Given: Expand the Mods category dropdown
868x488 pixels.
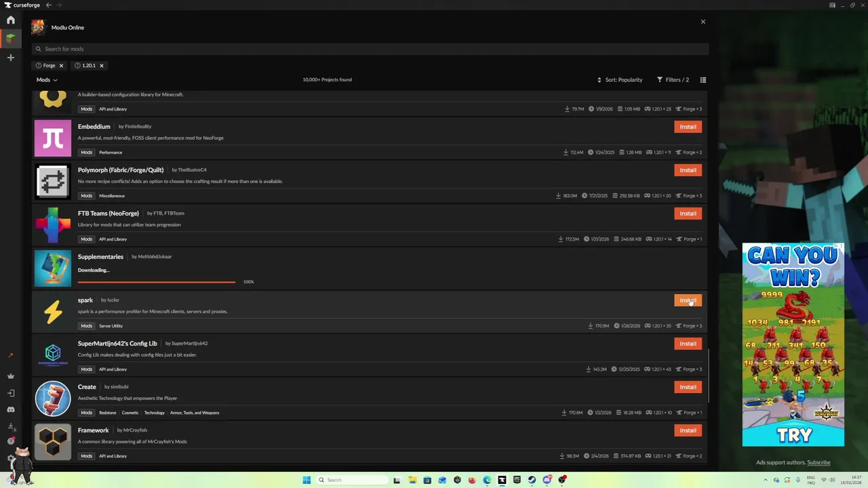Looking at the screenshot, I should (47, 80).
